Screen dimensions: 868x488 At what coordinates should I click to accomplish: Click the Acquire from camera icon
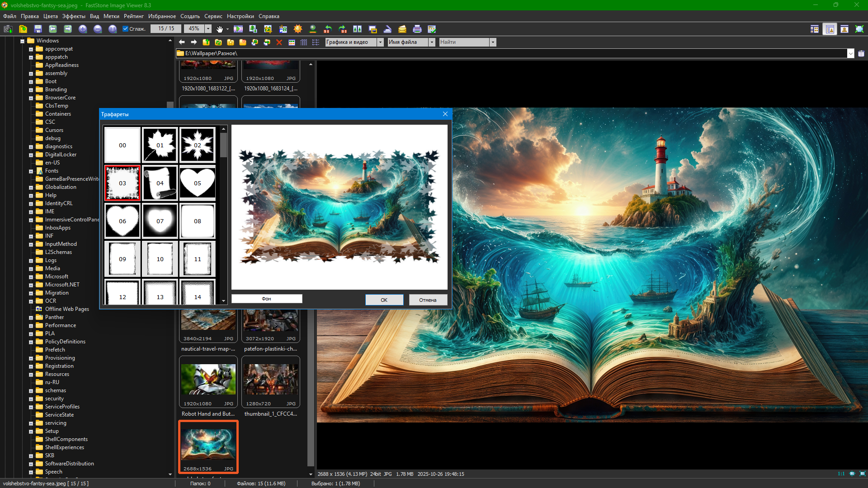tap(8, 29)
